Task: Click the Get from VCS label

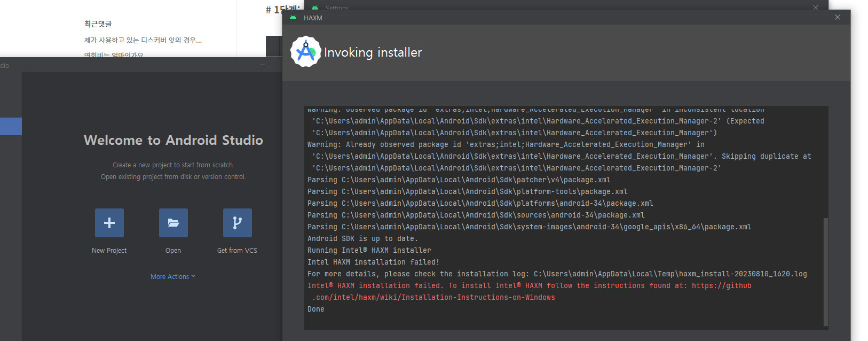Action: 237,250
